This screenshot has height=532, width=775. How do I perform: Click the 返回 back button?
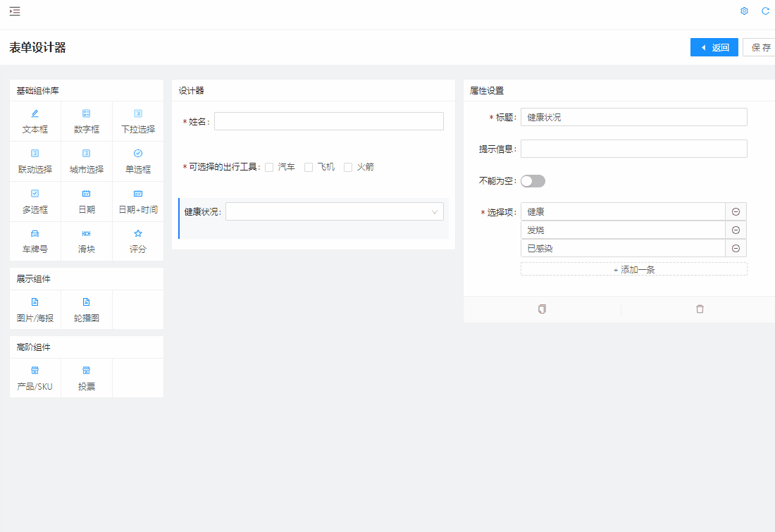click(x=714, y=47)
